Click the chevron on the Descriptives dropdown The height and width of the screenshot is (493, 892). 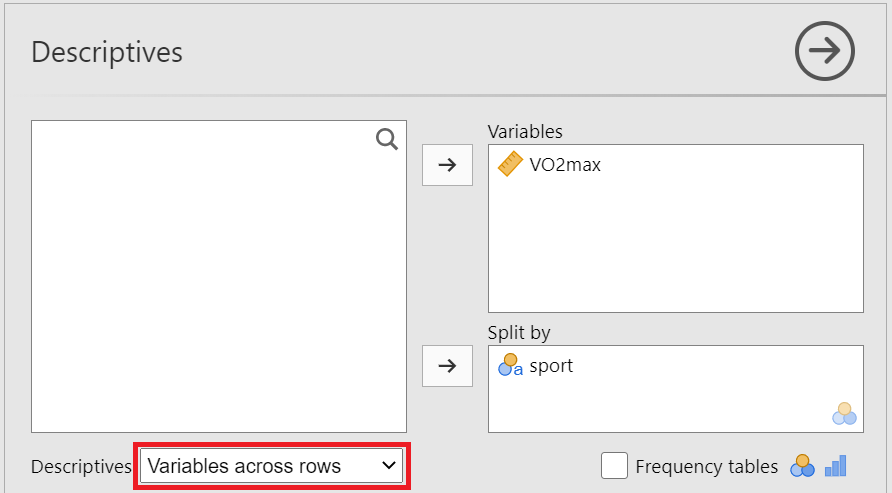(388, 466)
